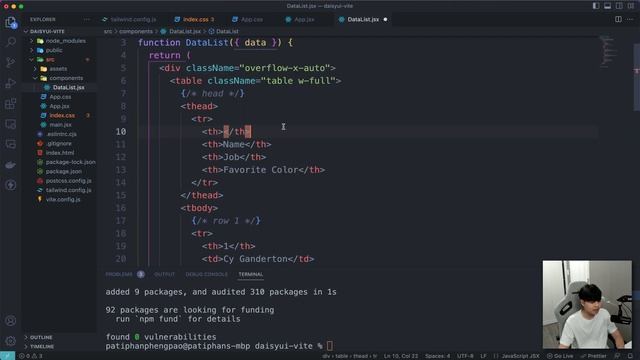This screenshot has width=640, height=360.
Task: Open the Search view in activity bar
Action: click(11, 42)
